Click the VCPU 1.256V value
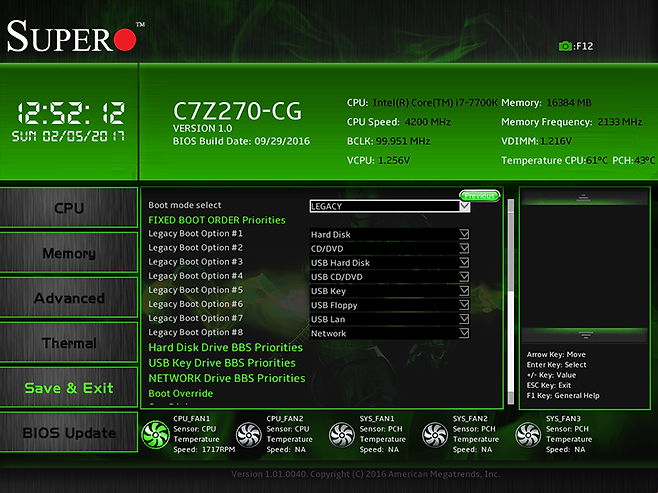The image size is (658, 493). (x=394, y=160)
